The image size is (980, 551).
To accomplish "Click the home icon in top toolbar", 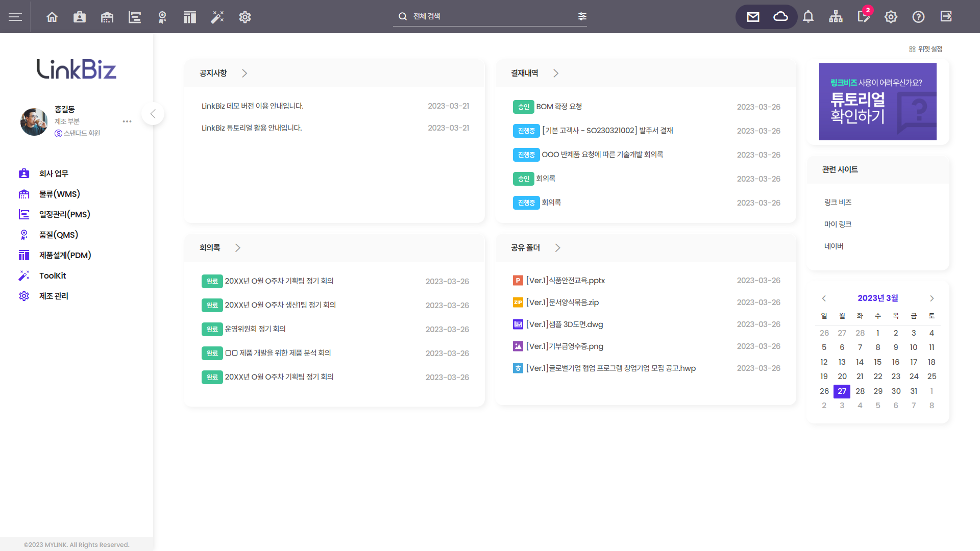I will (x=52, y=17).
